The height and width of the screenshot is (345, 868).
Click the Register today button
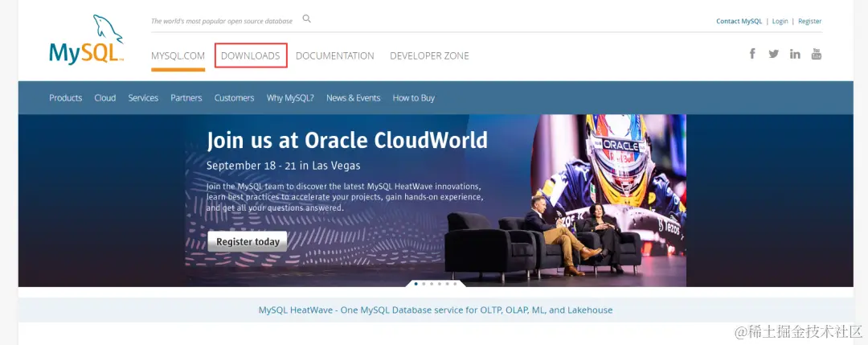pos(248,241)
